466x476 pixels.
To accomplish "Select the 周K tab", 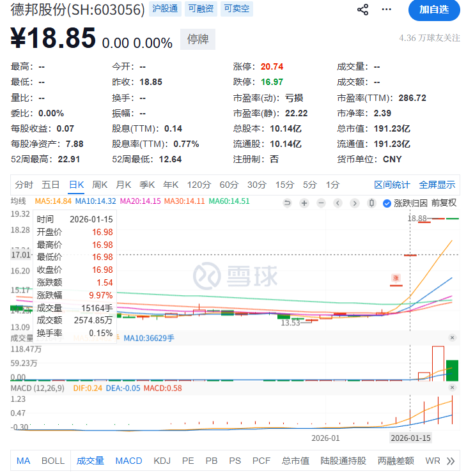I will coord(100,185).
